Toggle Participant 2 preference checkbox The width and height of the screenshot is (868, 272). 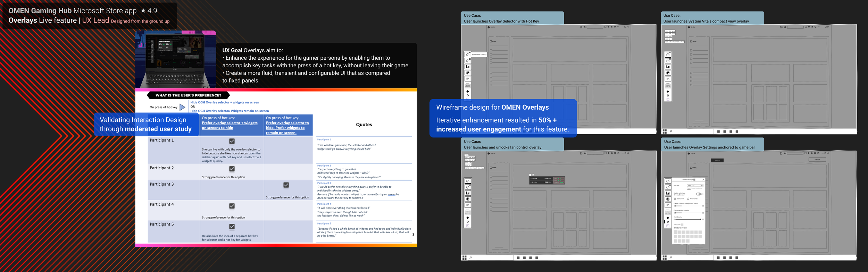(232, 169)
